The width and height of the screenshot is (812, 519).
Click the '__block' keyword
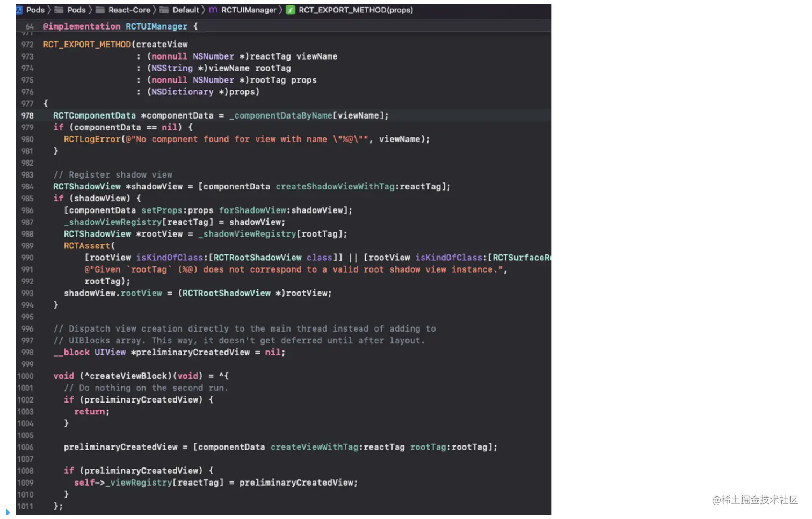click(71, 352)
